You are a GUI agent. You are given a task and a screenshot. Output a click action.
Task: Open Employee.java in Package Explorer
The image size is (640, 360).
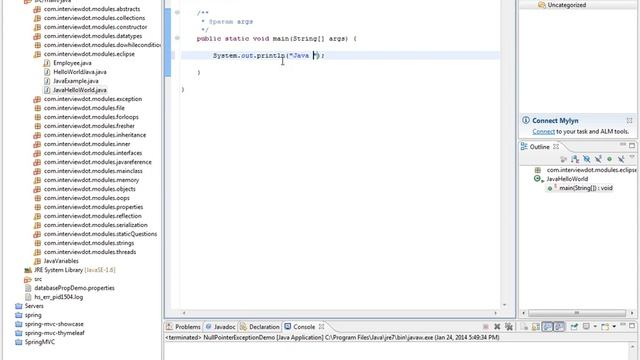pyautogui.click(x=72, y=63)
